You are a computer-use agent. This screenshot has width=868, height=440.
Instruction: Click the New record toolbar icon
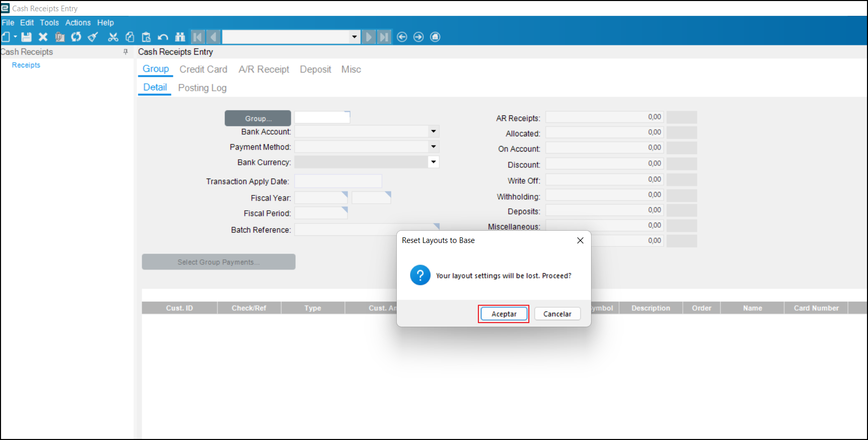(x=6, y=37)
